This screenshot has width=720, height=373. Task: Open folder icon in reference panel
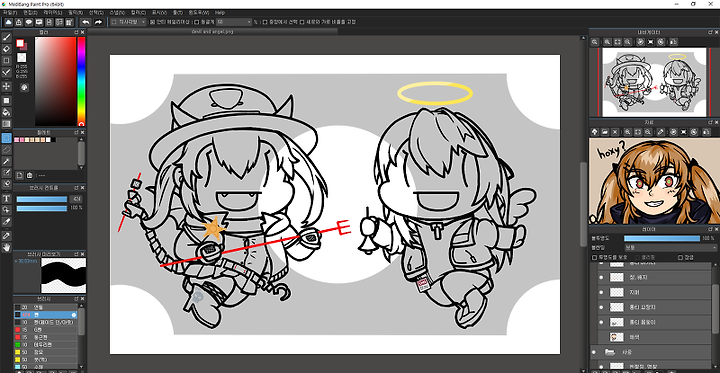coord(605,132)
